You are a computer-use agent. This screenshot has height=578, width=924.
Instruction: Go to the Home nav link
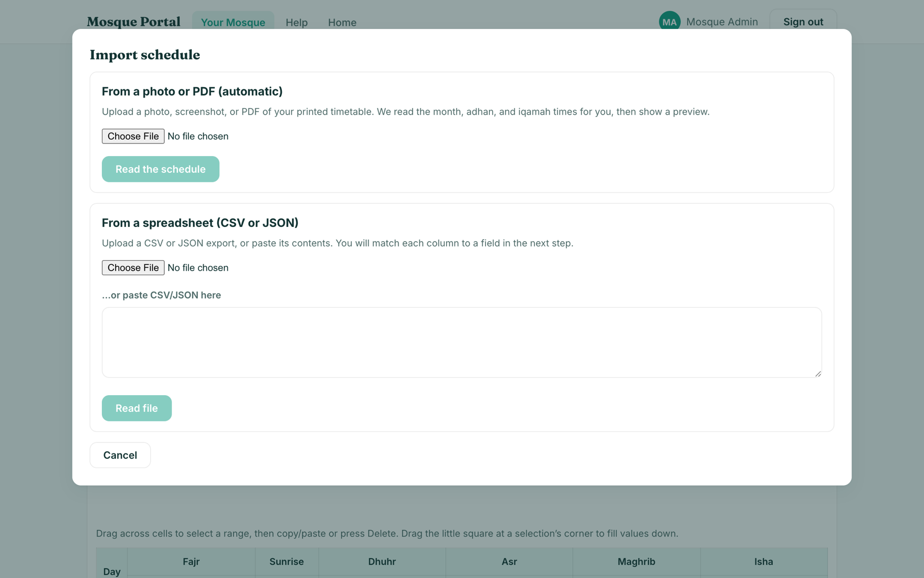click(342, 22)
